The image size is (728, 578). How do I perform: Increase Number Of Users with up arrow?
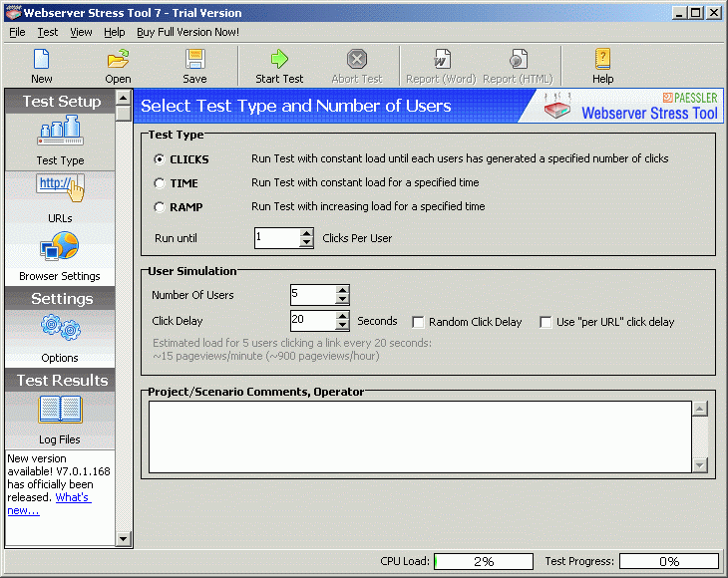click(342, 289)
